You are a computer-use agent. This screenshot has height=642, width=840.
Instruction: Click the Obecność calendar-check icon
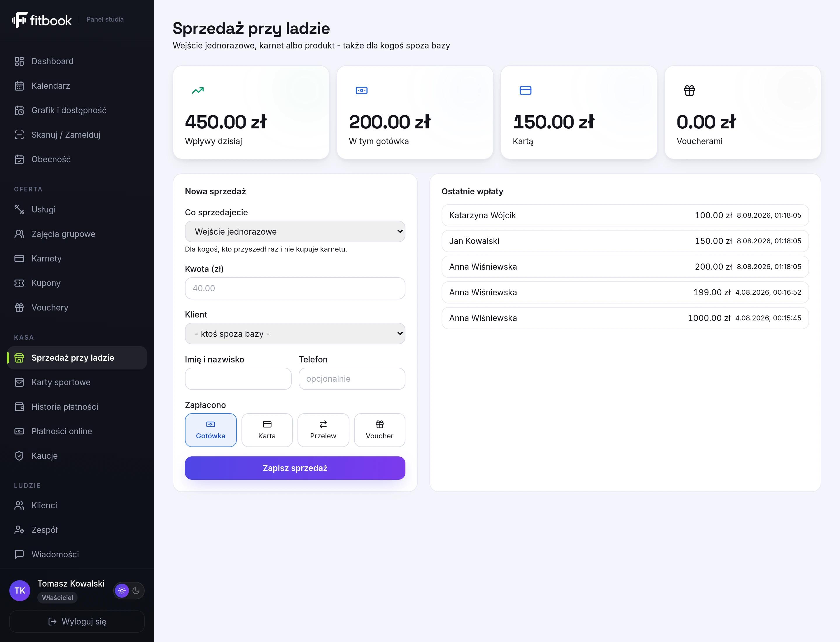19,159
